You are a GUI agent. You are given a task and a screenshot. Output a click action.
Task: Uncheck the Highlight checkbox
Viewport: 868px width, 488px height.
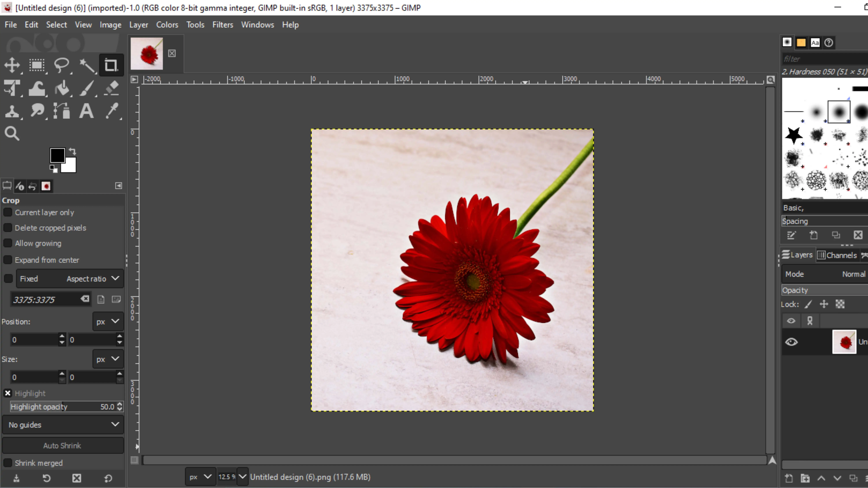pyautogui.click(x=8, y=393)
